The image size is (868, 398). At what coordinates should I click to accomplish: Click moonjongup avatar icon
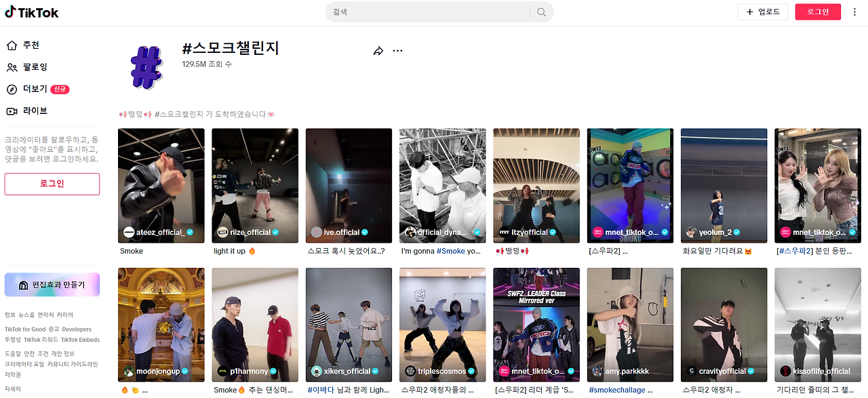coord(129,371)
